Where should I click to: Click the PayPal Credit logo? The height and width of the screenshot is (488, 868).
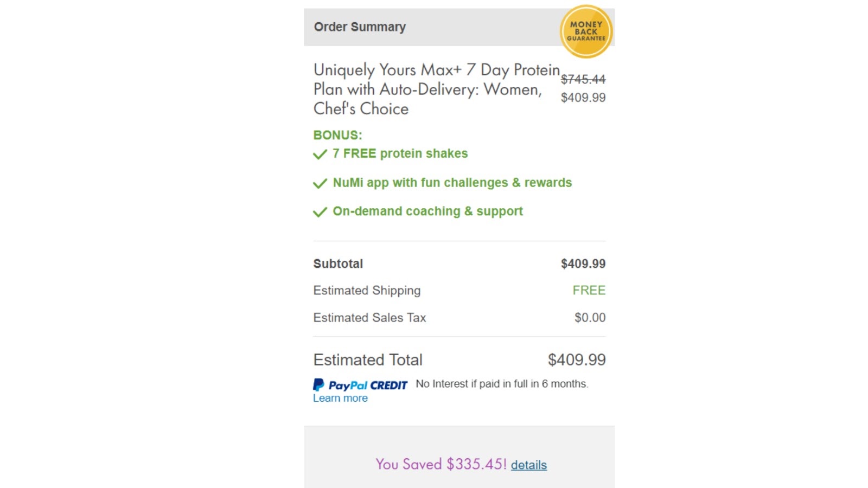(x=360, y=385)
